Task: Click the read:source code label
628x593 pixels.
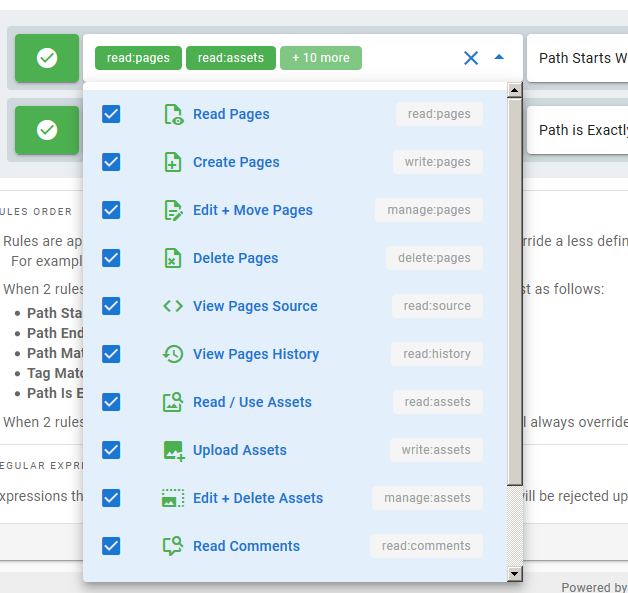Action: (x=437, y=306)
